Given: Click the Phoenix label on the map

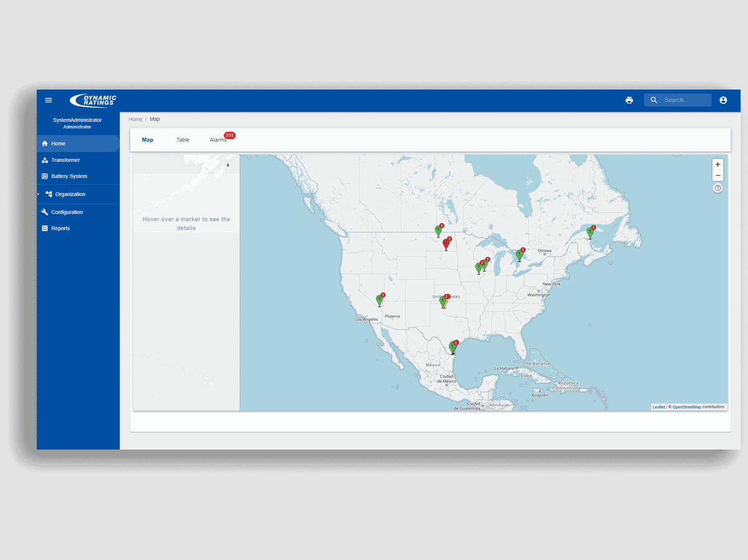Looking at the screenshot, I should pyautogui.click(x=392, y=316).
